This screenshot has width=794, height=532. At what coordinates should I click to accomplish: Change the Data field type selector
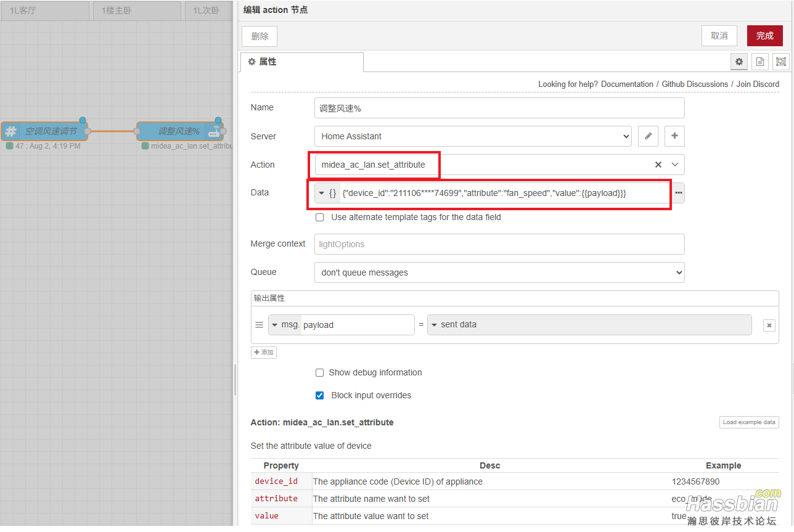coord(327,193)
